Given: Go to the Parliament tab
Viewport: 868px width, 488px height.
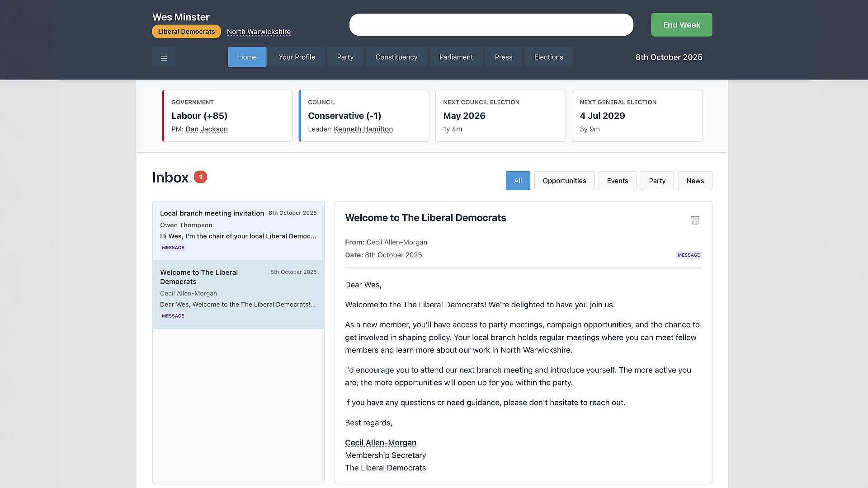Looking at the screenshot, I should 456,57.
